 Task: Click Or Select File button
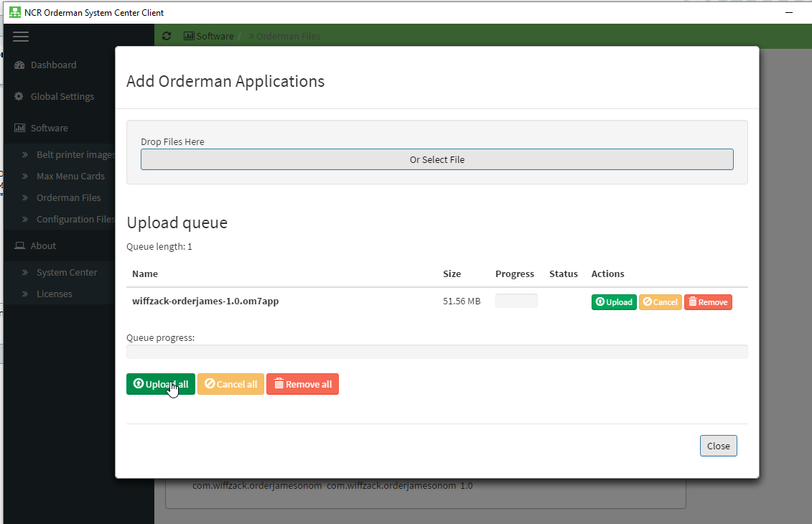(x=437, y=159)
